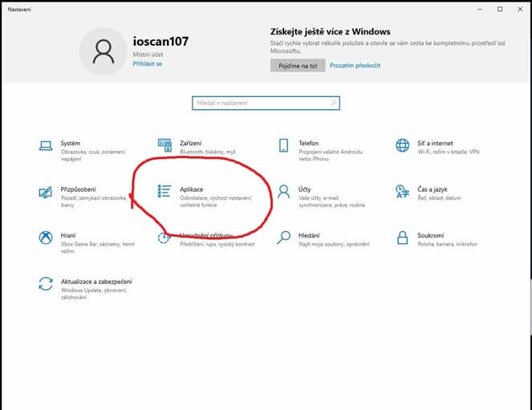
Task: Click the search magnifier in search box
Action: (x=334, y=103)
